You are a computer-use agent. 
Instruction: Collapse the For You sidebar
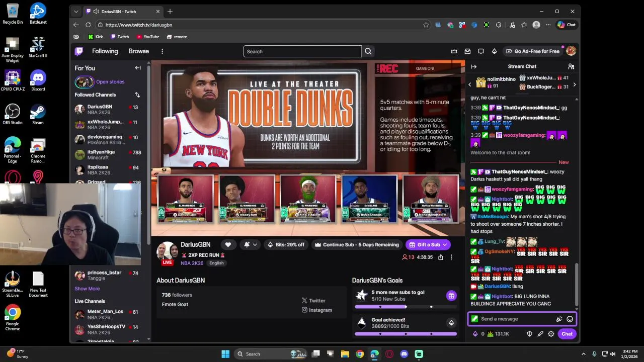coord(137,68)
